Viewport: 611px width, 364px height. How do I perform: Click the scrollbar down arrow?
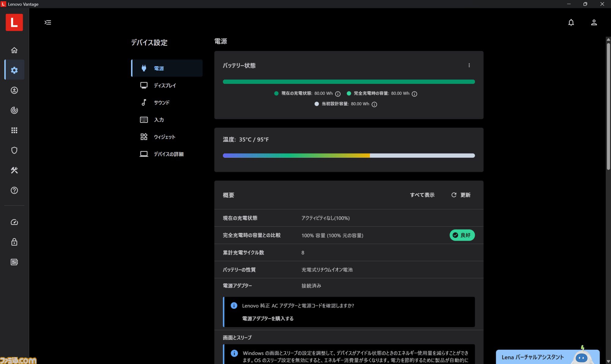[608, 361]
